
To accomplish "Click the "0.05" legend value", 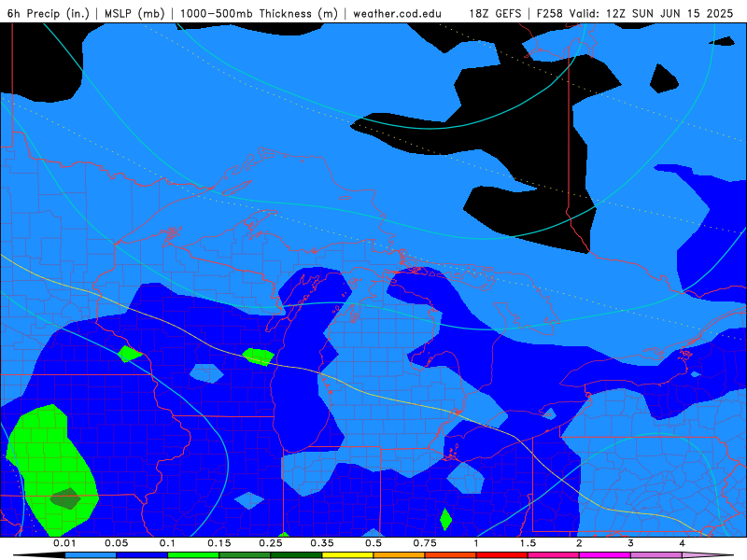I will (x=116, y=543).
